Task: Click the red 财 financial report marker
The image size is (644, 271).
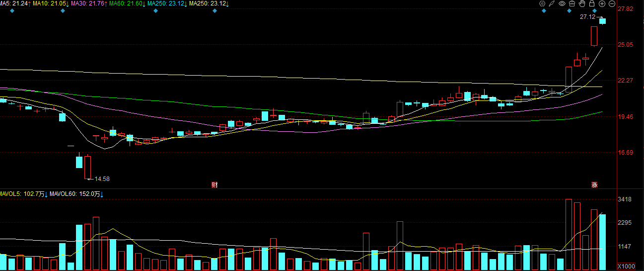Action: click(x=215, y=185)
